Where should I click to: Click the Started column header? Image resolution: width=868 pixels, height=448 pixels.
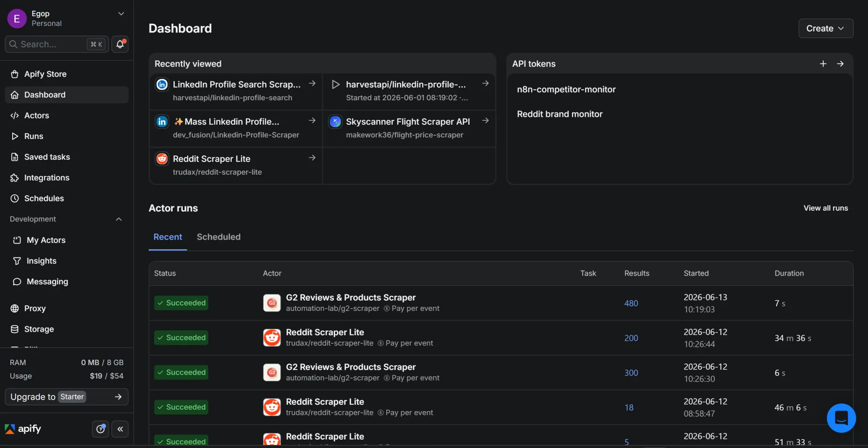(x=696, y=273)
